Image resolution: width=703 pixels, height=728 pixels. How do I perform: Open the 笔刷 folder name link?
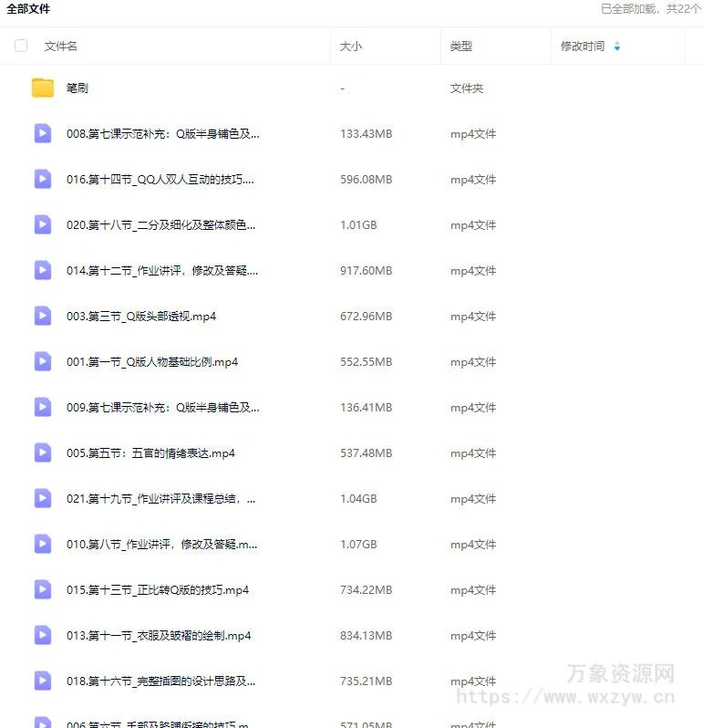(78, 88)
